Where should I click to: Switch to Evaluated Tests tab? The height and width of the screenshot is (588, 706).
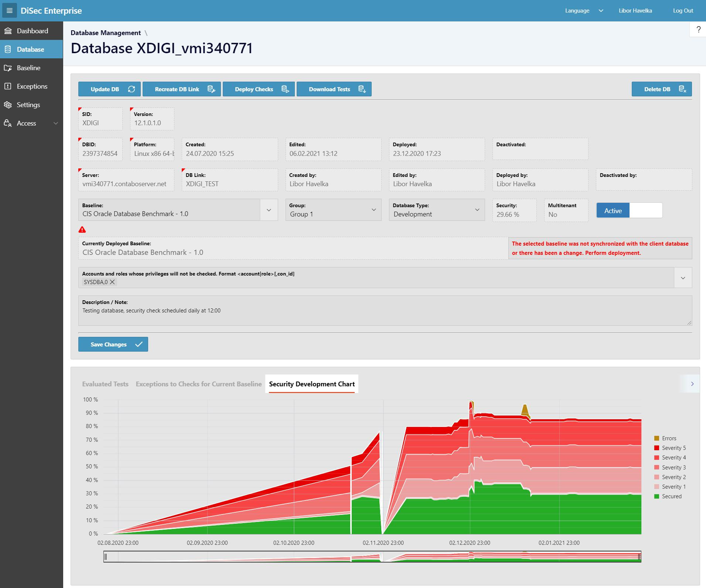point(105,384)
